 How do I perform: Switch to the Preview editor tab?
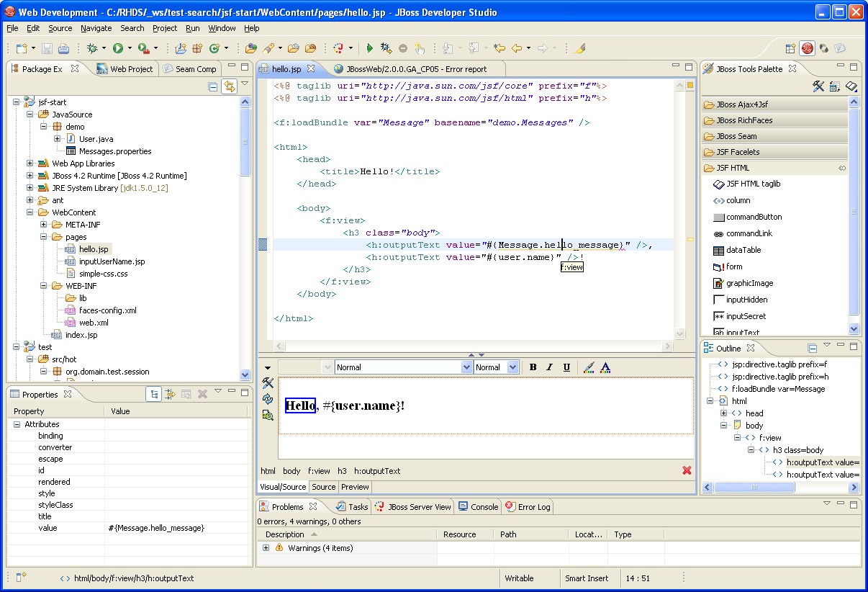click(x=355, y=487)
